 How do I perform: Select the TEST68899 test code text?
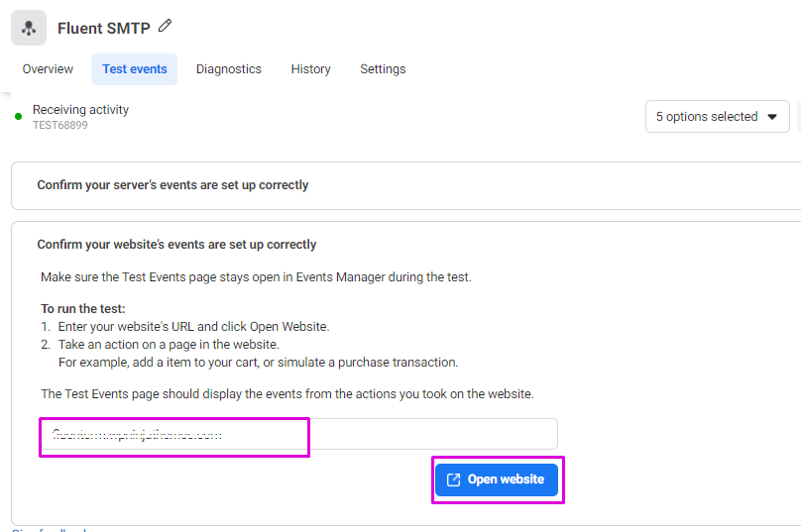click(60, 125)
